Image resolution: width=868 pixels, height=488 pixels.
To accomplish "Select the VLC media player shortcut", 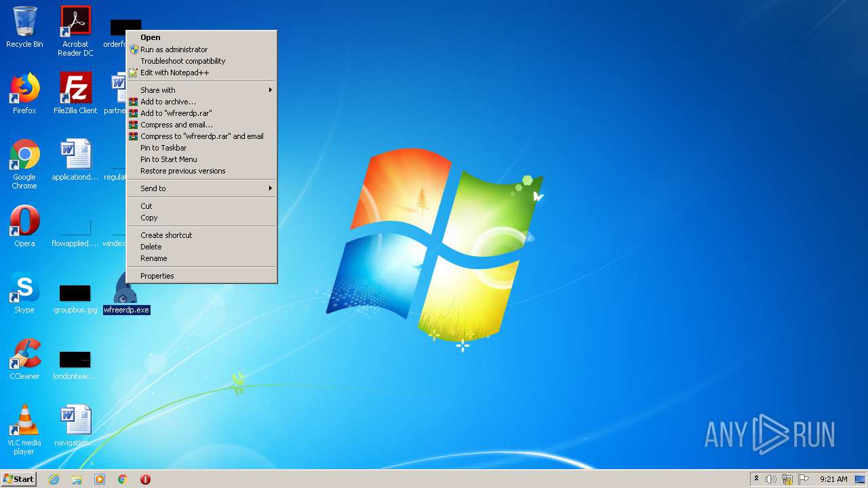I will 24,430.
